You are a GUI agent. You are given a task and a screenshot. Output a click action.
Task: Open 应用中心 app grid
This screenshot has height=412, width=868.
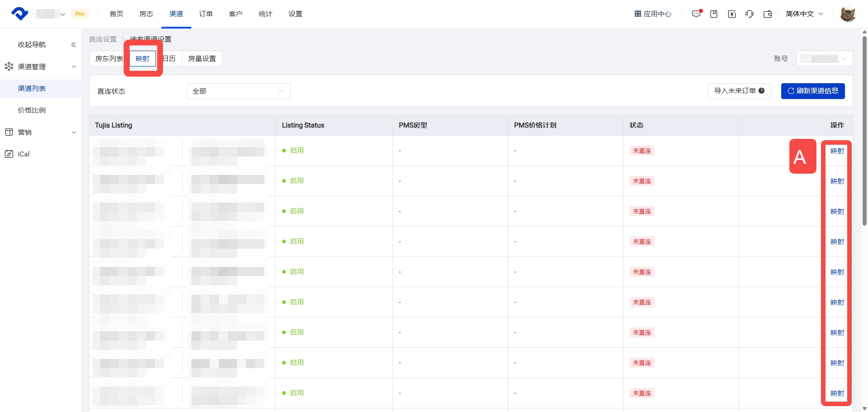coord(653,14)
